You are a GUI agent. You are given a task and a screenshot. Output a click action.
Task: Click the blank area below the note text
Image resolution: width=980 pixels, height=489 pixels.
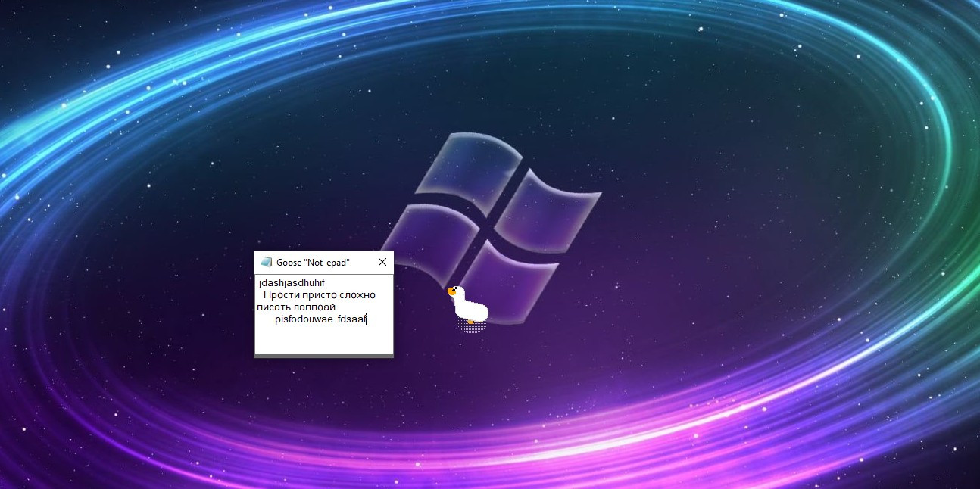click(323, 340)
